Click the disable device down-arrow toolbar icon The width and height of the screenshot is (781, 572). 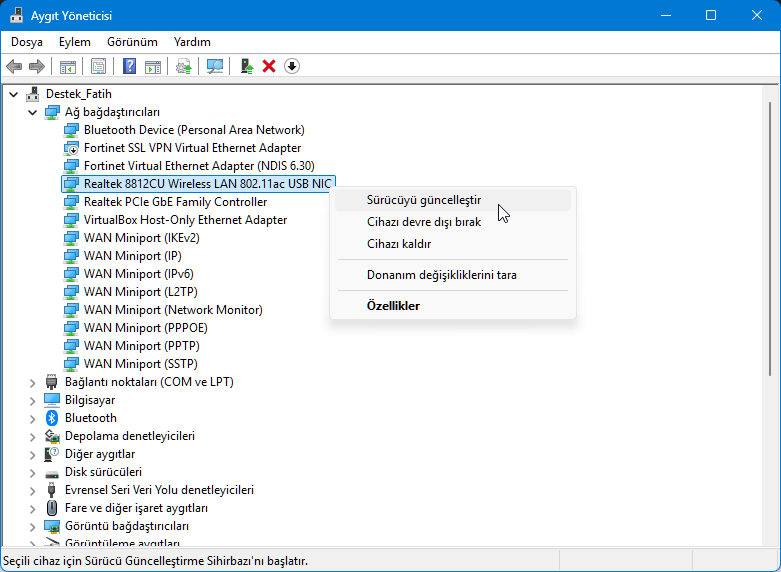[292, 66]
